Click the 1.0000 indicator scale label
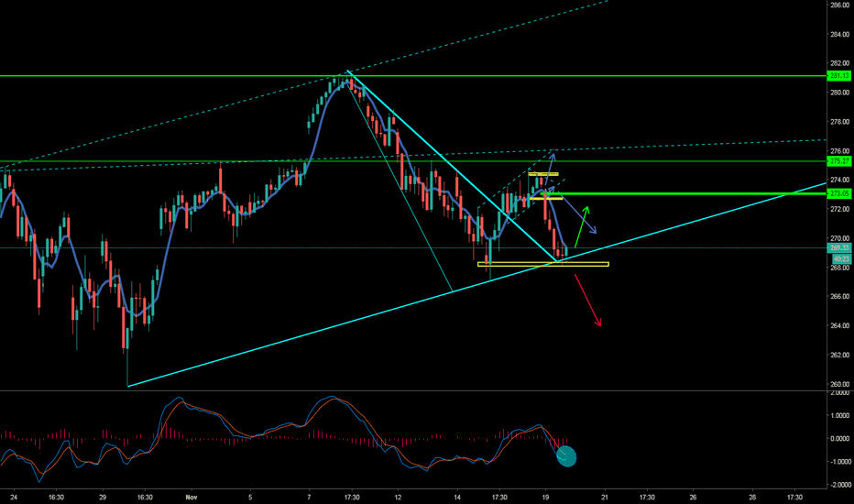854x504 pixels. tap(840, 416)
